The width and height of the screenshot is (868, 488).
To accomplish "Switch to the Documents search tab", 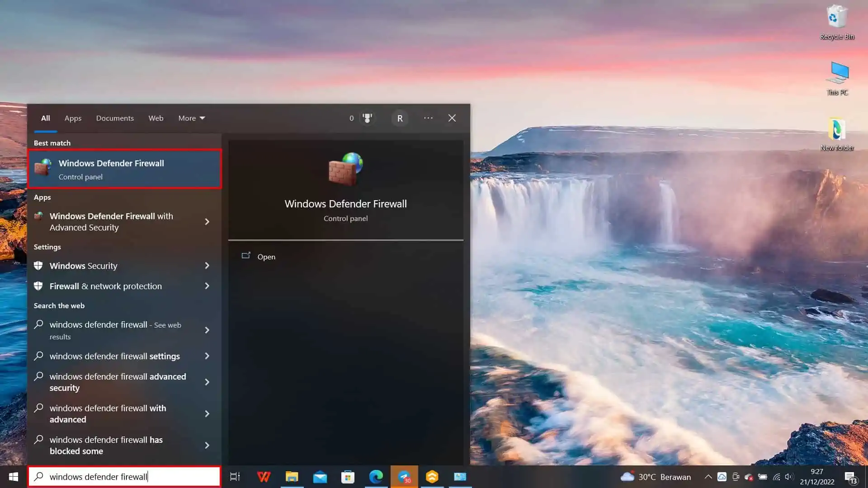I will pos(115,118).
